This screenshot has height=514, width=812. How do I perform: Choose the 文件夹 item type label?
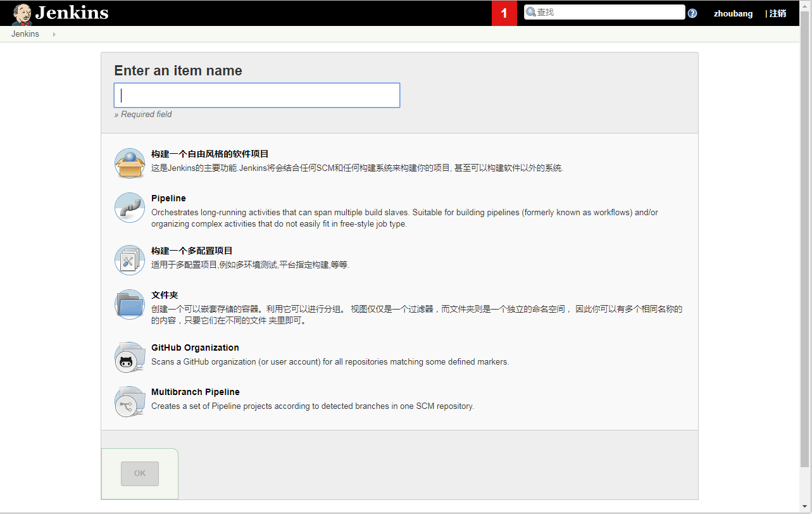pyautogui.click(x=165, y=295)
